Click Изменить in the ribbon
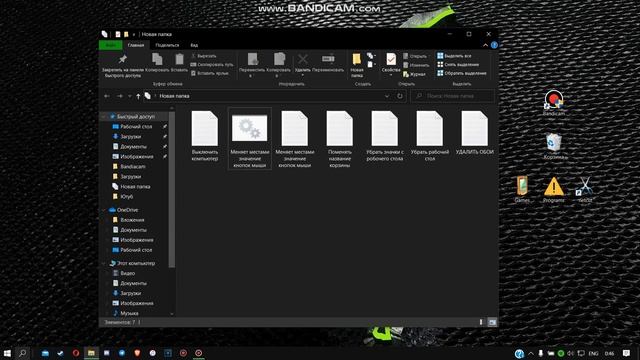This screenshot has height=360, width=640. [416, 65]
